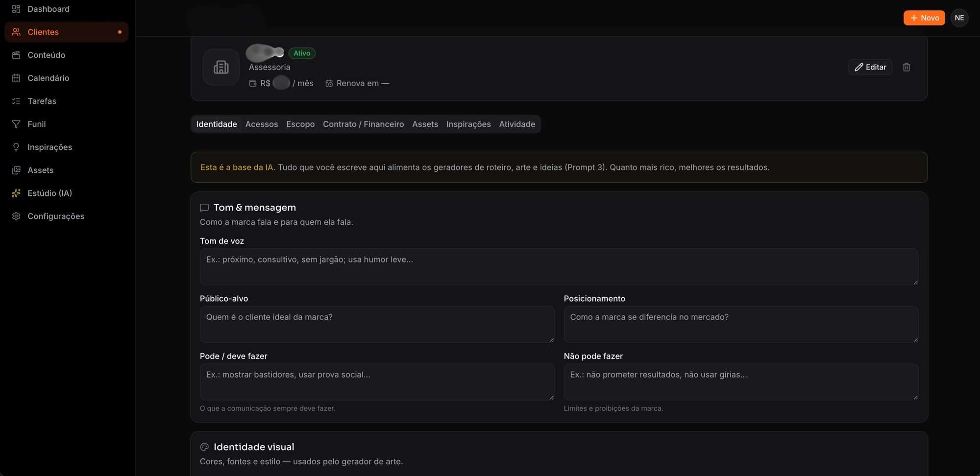
Task: Click the 'Assessoria' client type text
Action: 269,67
